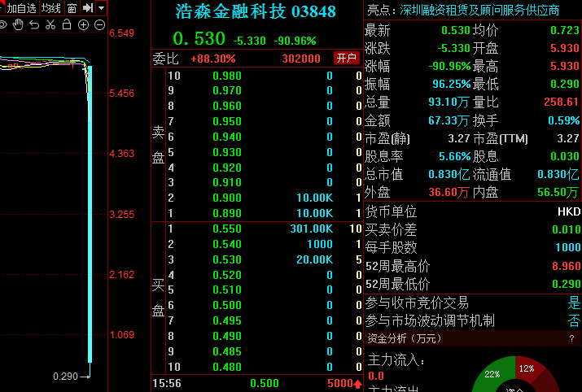Image resolution: width=582 pixels, height=392 pixels.
Task: Select buy level 1 price 0.550
Action: 227,229
